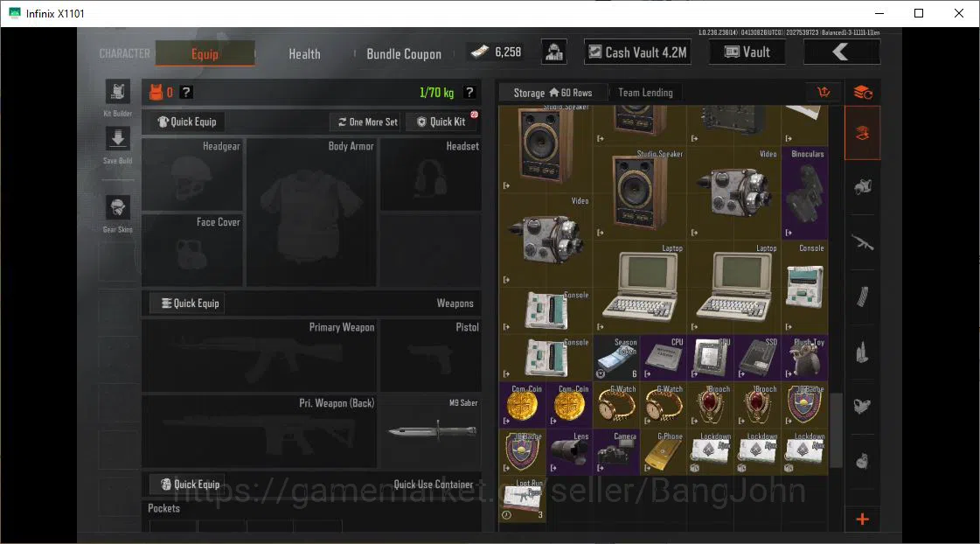Click the orange plus icon in sidebar
The width and height of the screenshot is (980, 544).
pyautogui.click(x=863, y=519)
